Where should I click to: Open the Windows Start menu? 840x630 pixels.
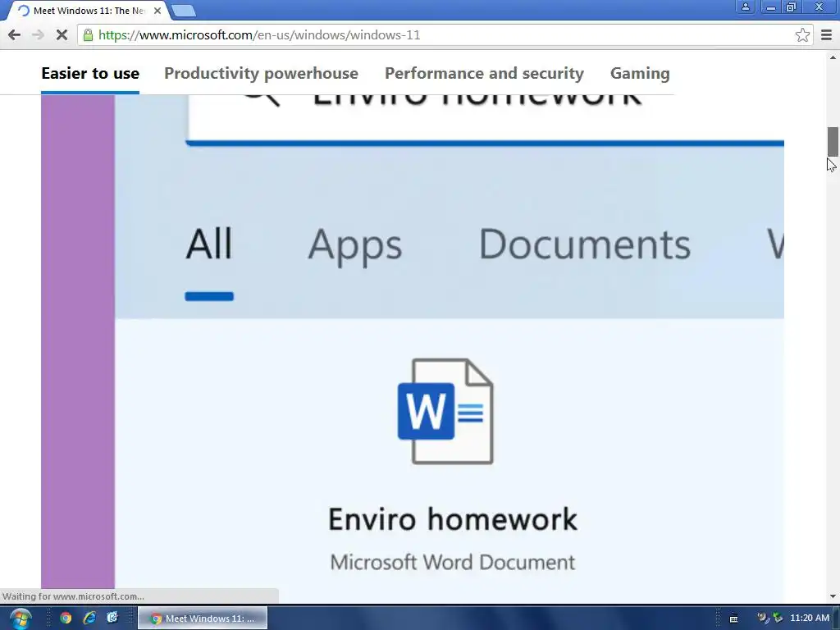click(20, 619)
